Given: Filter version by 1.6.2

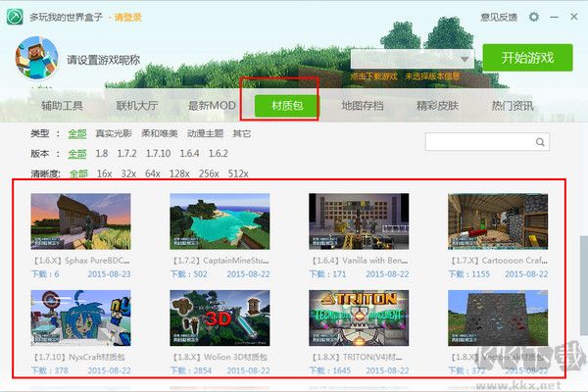Looking at the screenshot, I should pyautogui.click(x=219, y=154).
